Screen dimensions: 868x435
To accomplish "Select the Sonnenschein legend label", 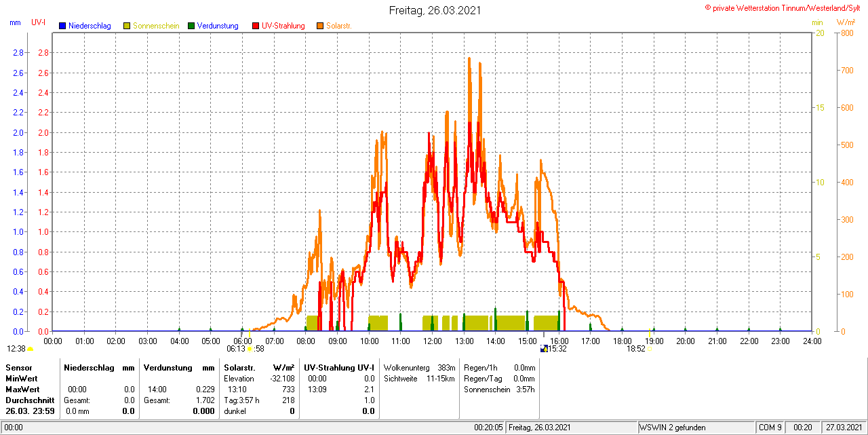I will [156, 26].
